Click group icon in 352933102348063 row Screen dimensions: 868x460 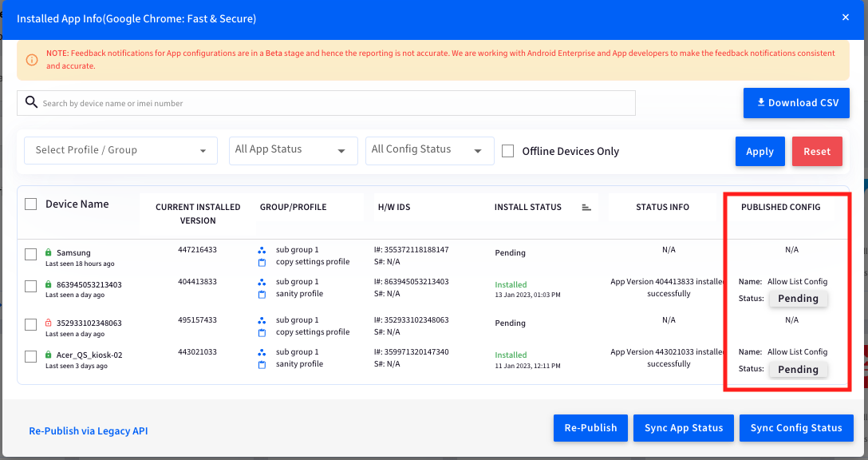click(262, 320)
